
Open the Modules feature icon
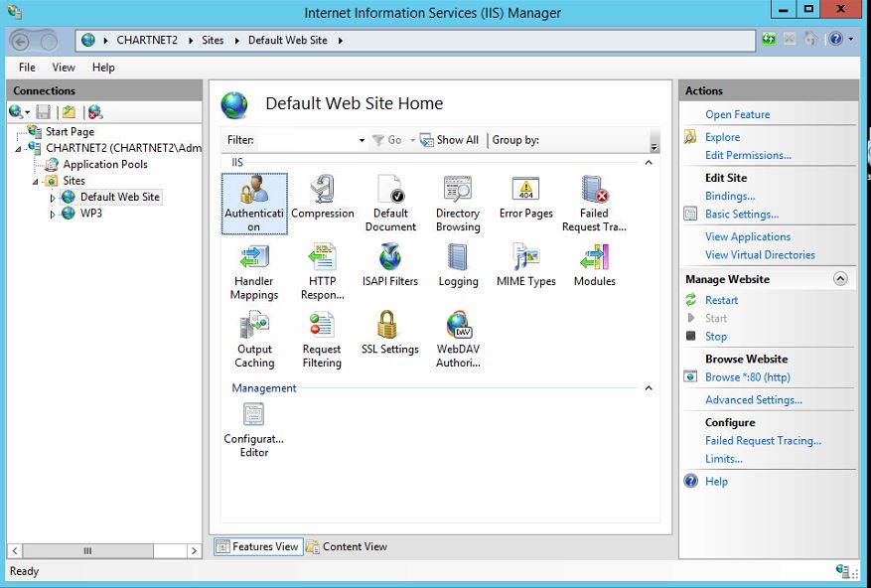point(594,265)
